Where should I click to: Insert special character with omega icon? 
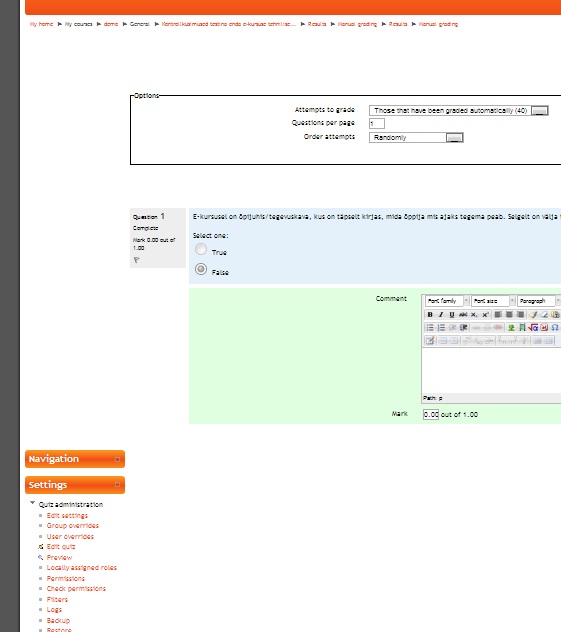pos(555,328)
